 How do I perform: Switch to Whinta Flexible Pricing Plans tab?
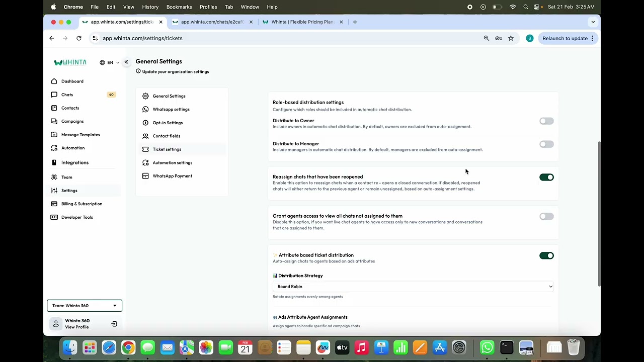(x=302, y=22)
